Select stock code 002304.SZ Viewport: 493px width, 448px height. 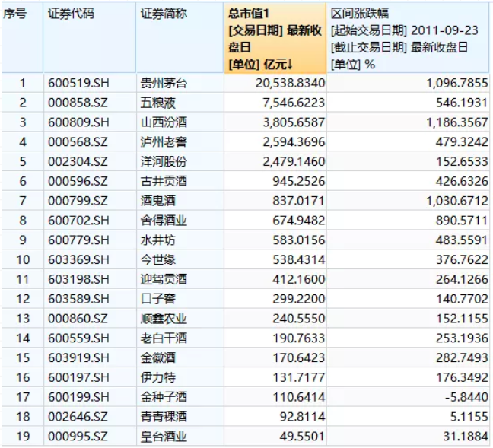point(78,161)
